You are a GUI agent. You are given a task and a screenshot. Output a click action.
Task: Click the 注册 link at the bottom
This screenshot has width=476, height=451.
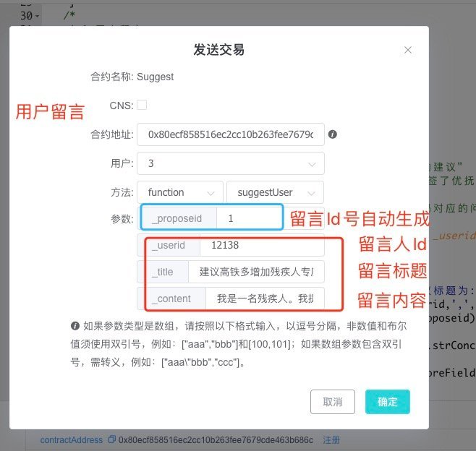(331, 439)
